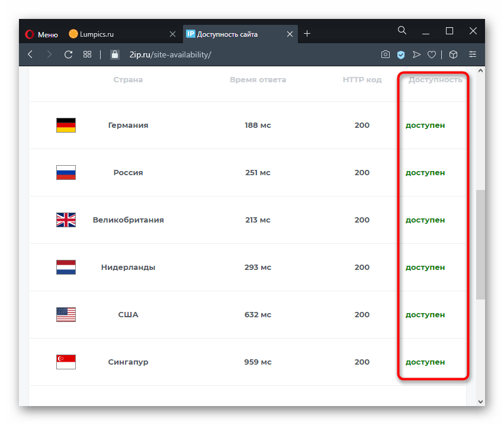This screenshot has width=504, height=425.
Task: Click the page scrollbar down arrow
Action: click(480, 401)
